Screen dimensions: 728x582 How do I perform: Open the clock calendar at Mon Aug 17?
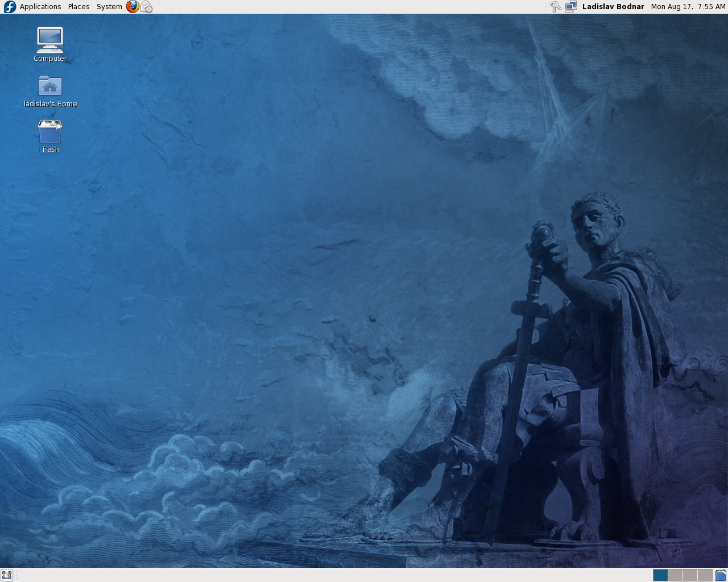(688, 7)
